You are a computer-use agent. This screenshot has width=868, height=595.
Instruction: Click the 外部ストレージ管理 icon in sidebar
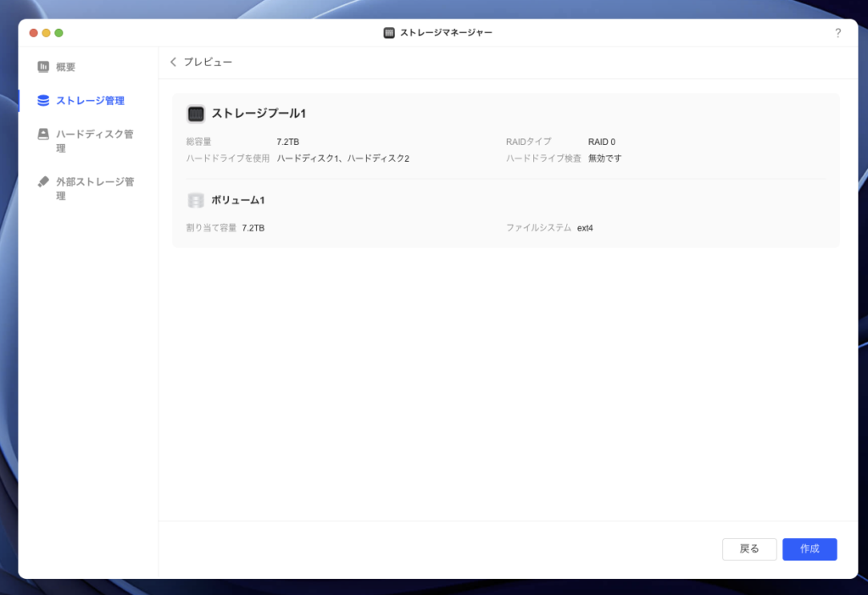43,181
